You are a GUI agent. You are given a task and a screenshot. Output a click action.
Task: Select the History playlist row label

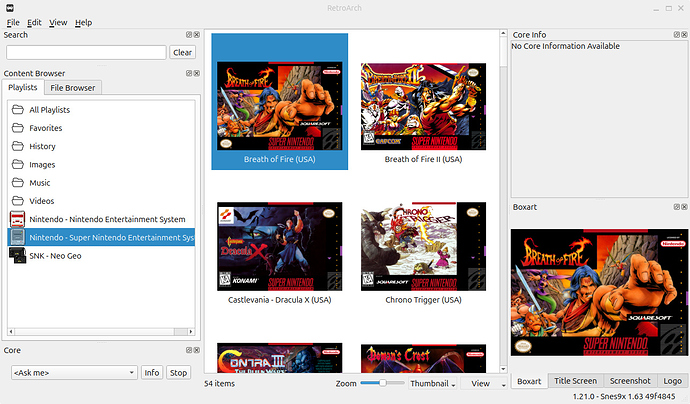pyautogui.click(x=42, y=146)
